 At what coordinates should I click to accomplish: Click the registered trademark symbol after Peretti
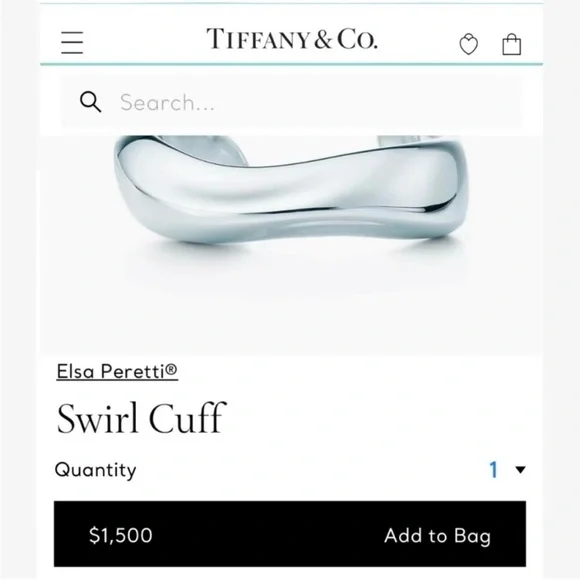[171, 369]
